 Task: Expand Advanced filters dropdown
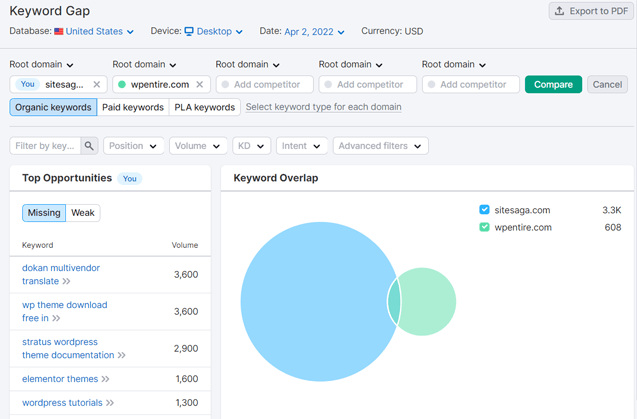(381, 146)
